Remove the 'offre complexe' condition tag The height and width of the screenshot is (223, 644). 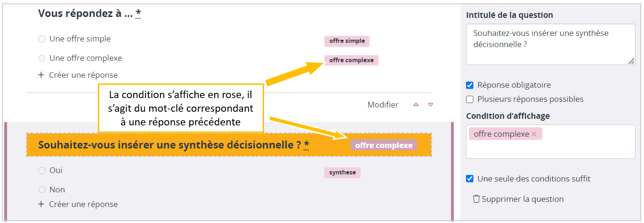point(534,134)
